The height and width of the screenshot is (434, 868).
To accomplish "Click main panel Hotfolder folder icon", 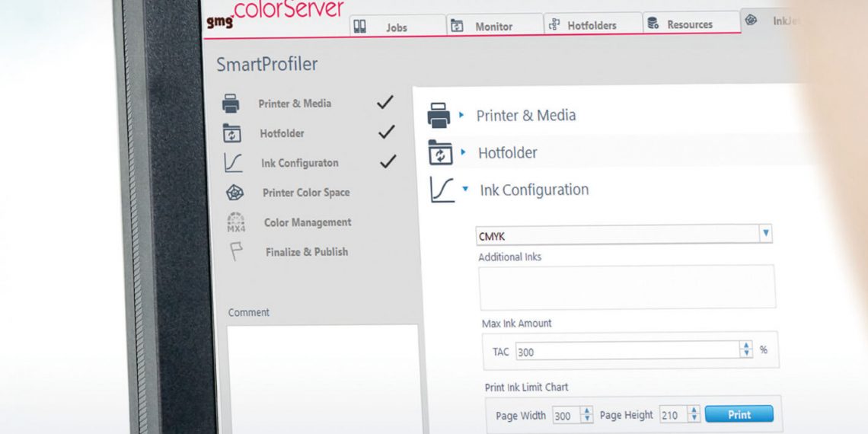I will [x=441, y=153].
